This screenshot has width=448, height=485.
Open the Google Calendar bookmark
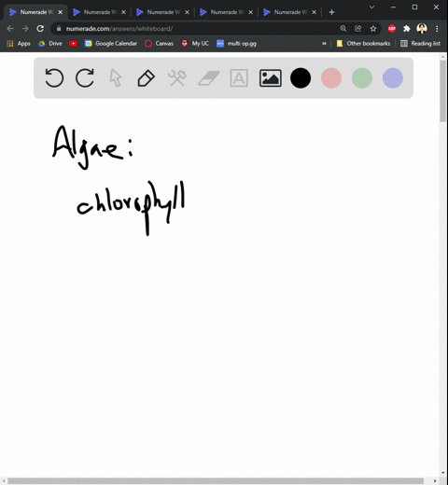(x=111, y=44)
